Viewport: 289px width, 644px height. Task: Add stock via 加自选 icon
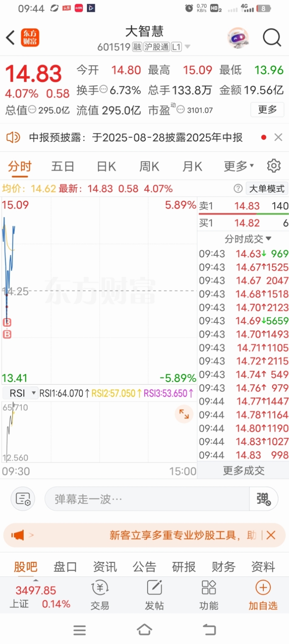263,595
